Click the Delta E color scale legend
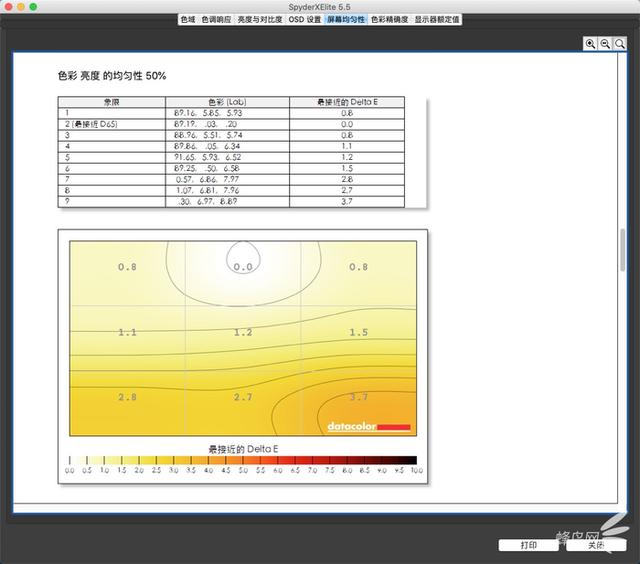This screenshot has height=564, width=640. [x=243, y=460]
